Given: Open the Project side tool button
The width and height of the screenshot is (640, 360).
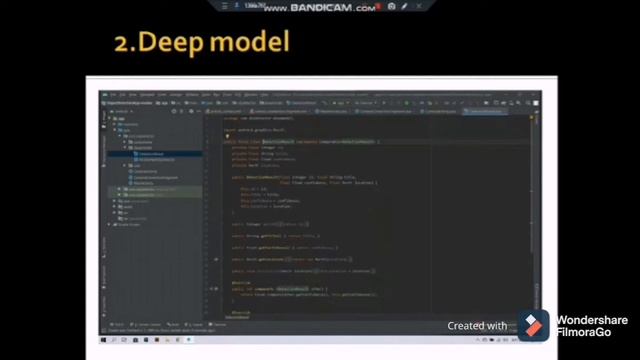Looking at the screenshot, I should click(x=103, y=118).
